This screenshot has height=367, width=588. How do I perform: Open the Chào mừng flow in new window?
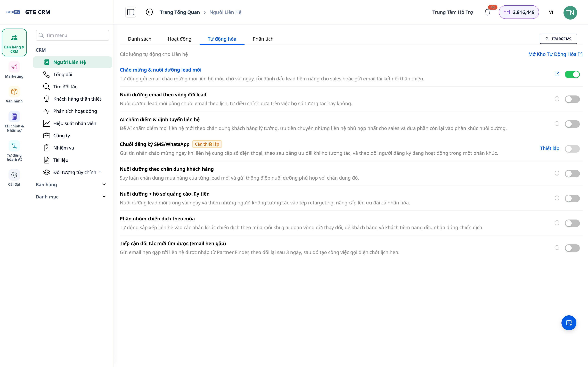pyautogui.click(x=557, y=74)
